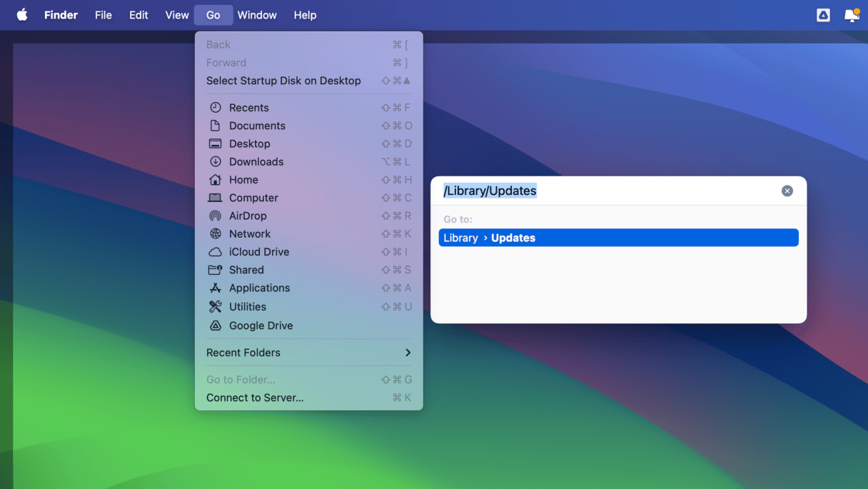
Task: Choose Connect to Server from menu
Action: coord(255,398)
